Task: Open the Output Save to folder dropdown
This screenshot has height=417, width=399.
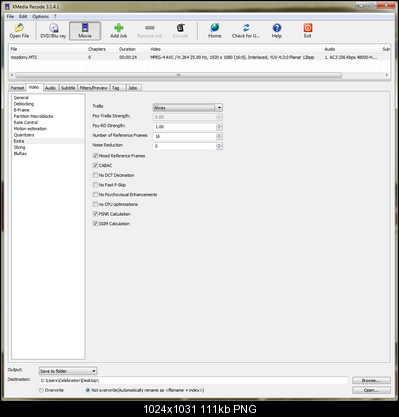Action: (68, 371)
